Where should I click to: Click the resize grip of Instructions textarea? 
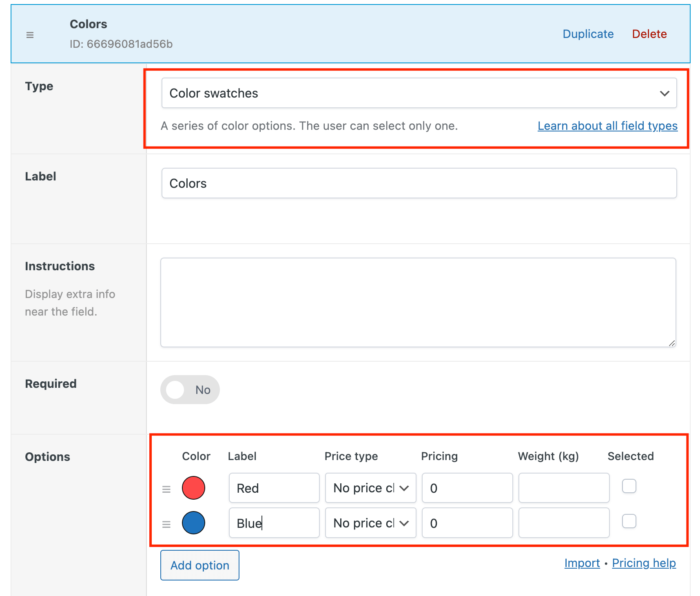[x=671, y=343]
